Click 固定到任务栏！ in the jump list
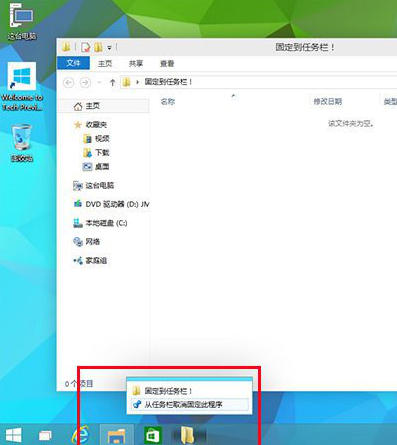The width and height of the screenshot is (397, 445). pyautogui.click(x=189, y=391)
